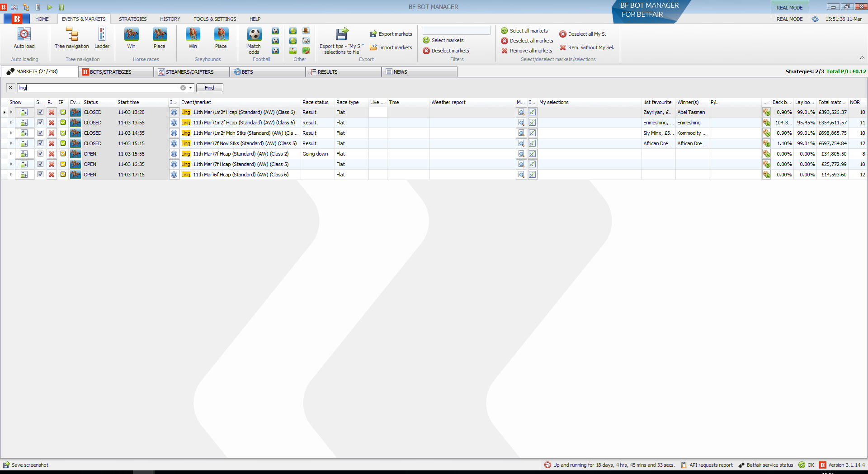Toggle selection checkbox for 17:15 market
This screenshot has height=474, width=868.
(x=40, y=175)
